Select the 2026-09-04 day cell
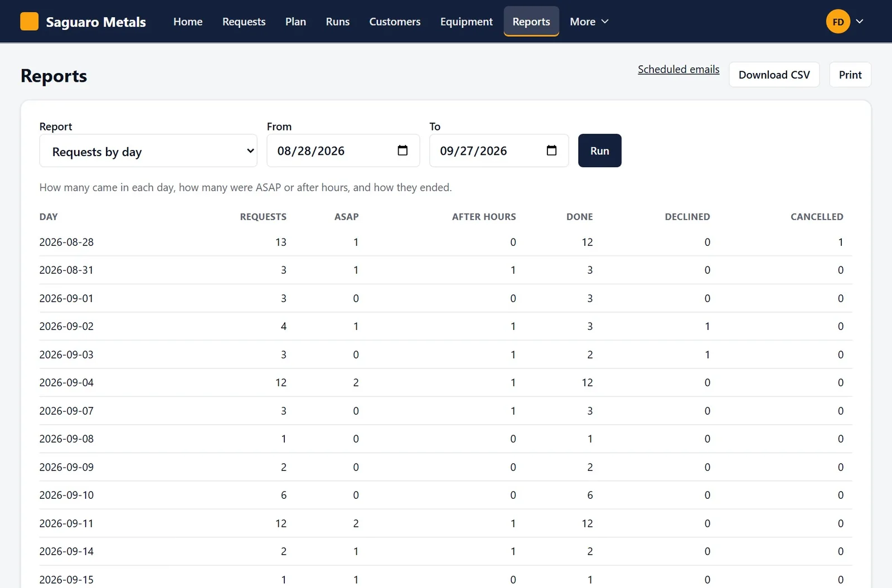 click(x=66, y=383)
